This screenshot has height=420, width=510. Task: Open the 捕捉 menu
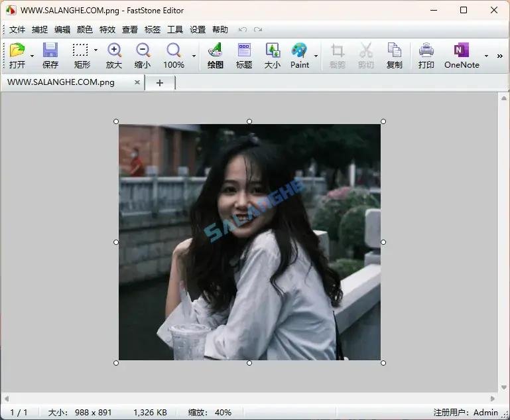[x=40, y=30]
